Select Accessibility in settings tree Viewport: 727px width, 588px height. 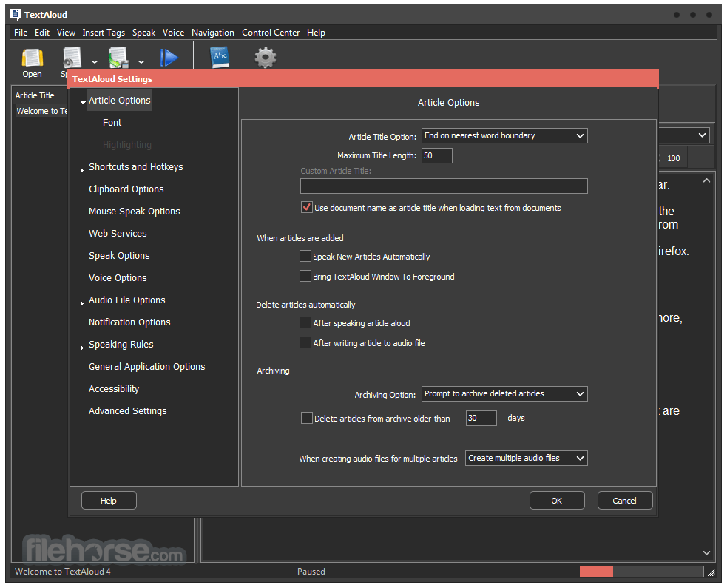click(x=114, y=388)
